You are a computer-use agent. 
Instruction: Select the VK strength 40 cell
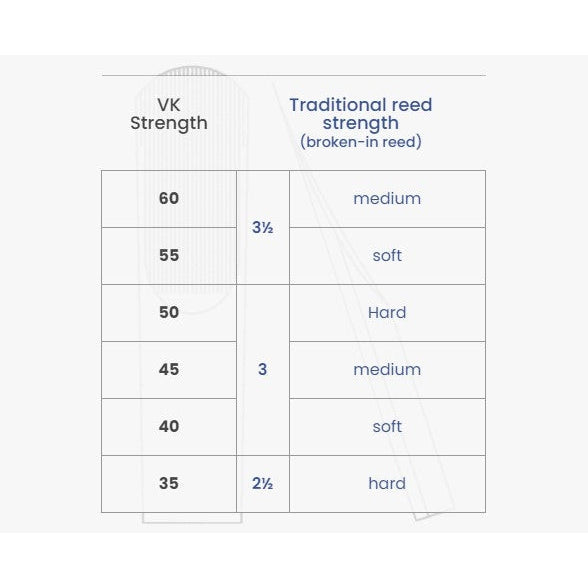click(169, 427)
